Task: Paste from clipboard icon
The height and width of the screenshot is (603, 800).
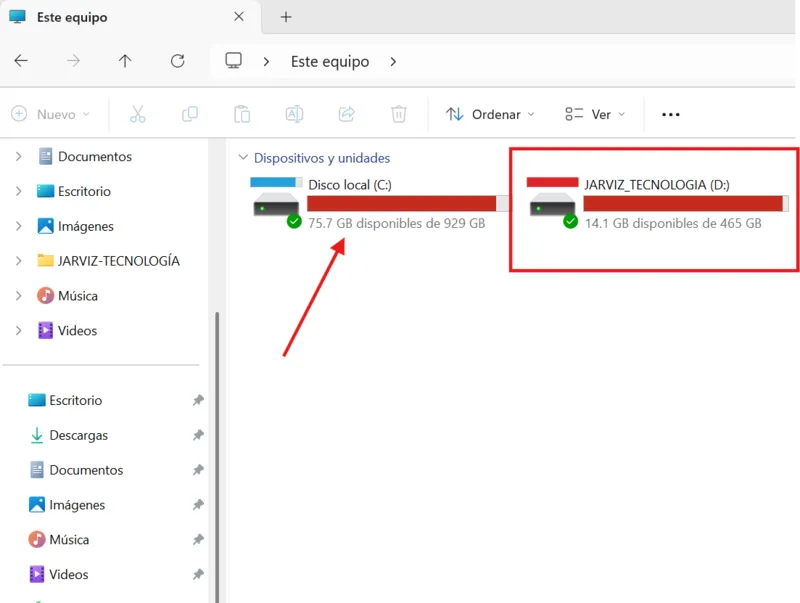Action: tap(242, 114)
